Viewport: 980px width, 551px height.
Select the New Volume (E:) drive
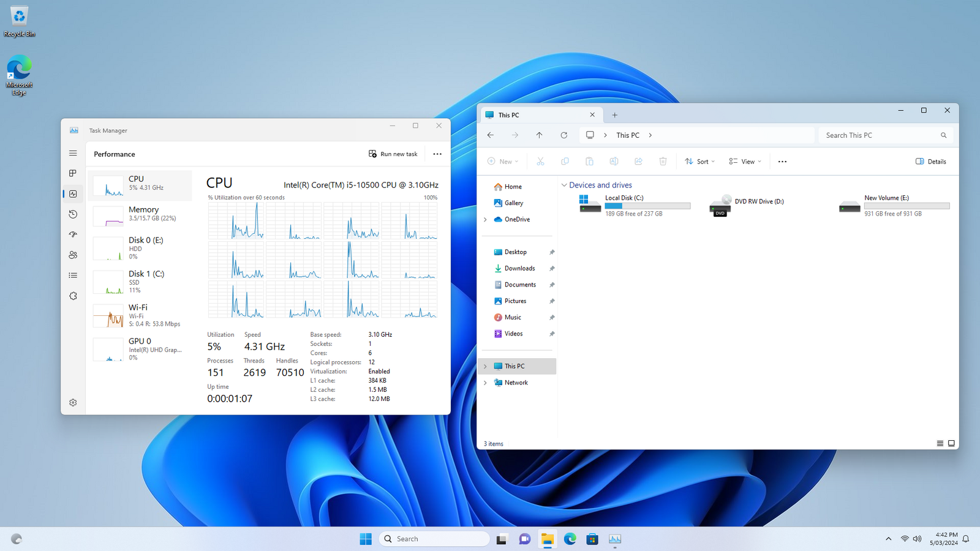tap(894, 205)
